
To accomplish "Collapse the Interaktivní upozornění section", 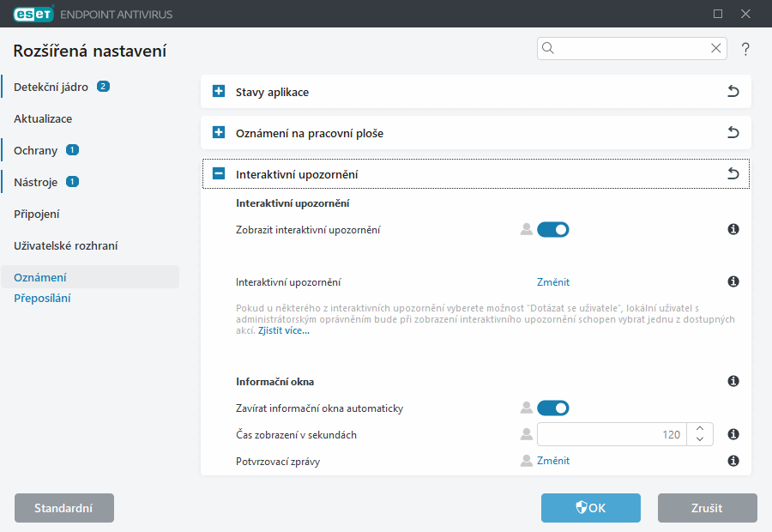I will [219, 173].
